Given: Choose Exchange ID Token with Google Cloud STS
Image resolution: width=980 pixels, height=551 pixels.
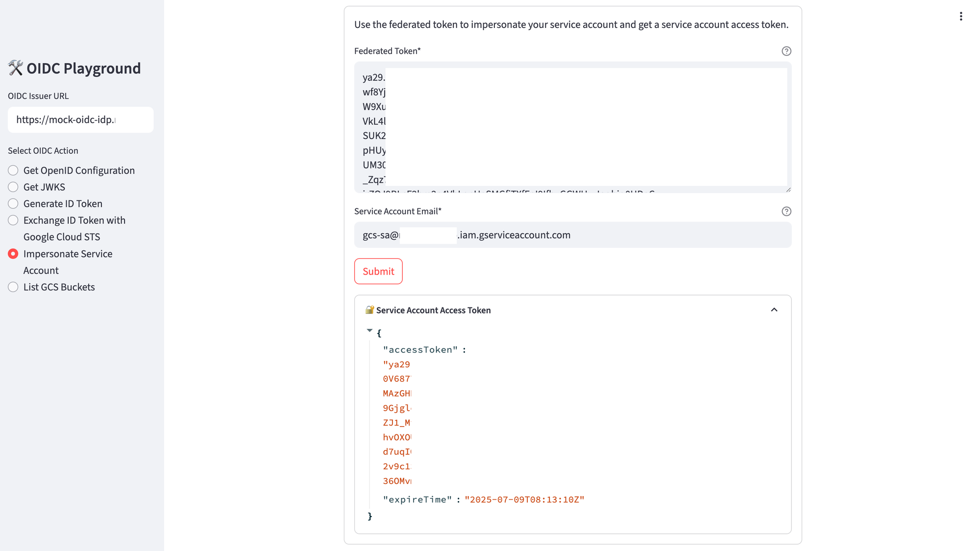Looking at the screenshot, I should (13, 220).
